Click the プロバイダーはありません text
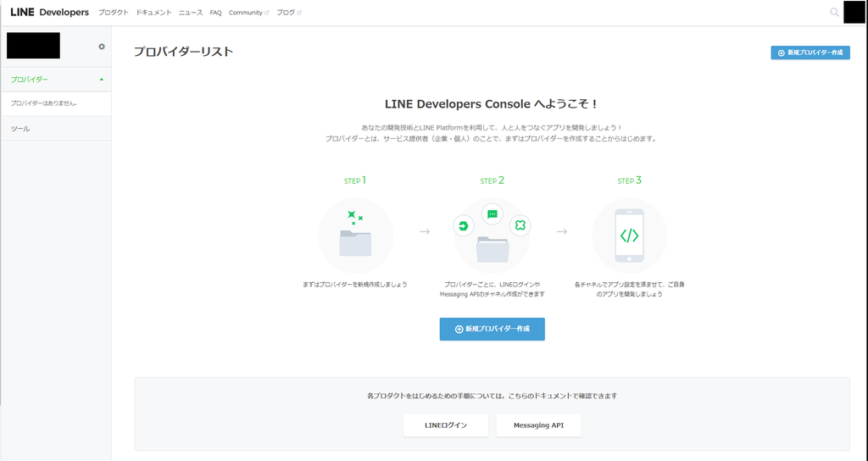Screen dimensions: 868x461 pyautogui.click(x=44, y=103)
